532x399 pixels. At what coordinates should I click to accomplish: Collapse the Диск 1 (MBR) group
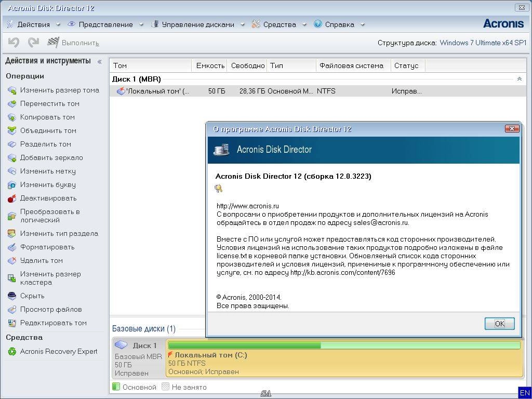(519, 79)
